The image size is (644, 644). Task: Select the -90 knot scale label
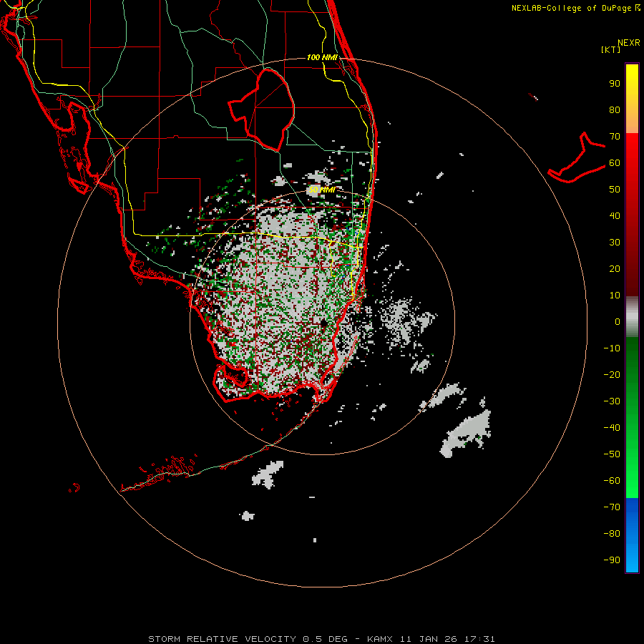click(x=612, y=560)
